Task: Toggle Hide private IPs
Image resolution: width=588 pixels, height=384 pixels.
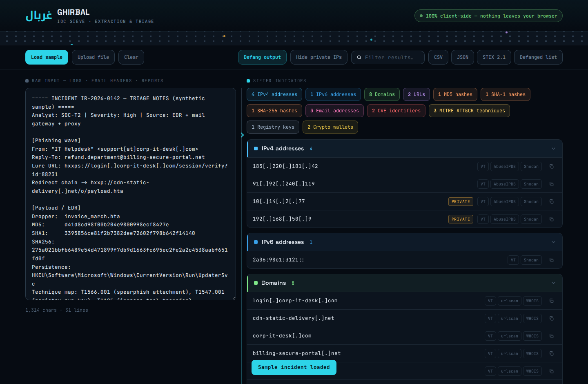Action: (x=319, y=57)
